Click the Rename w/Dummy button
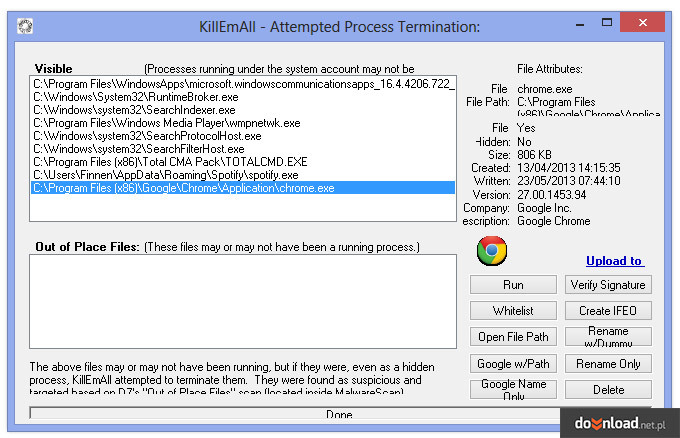 608,337
